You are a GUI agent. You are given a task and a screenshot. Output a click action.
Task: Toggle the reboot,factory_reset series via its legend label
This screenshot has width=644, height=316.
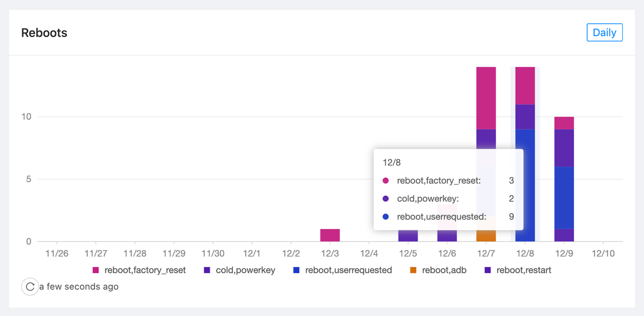[145, 270]
